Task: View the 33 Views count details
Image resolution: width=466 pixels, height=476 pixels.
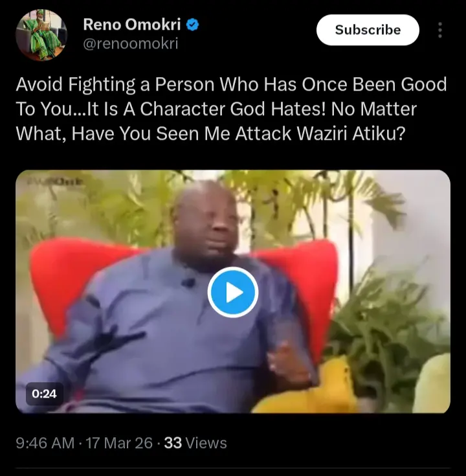Action: (195, 443)
